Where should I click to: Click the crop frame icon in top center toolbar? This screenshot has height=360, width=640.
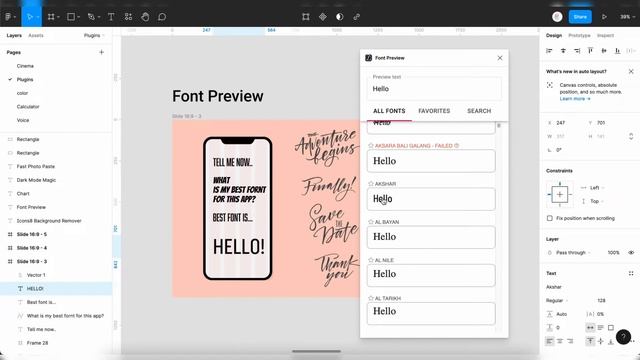306,17
